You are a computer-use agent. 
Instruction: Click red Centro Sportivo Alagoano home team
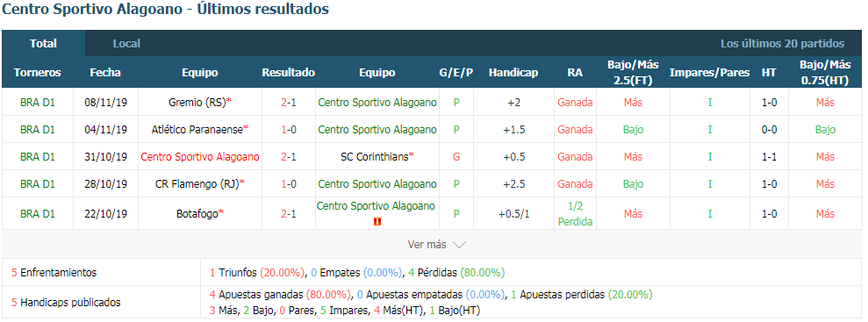coord(200,156)
